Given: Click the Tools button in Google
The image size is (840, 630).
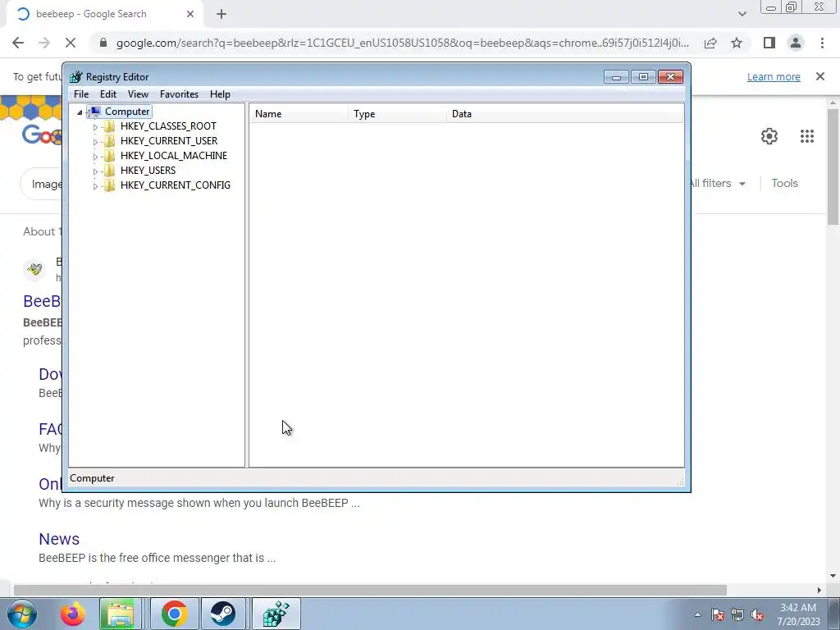Looking at the screenshot, I should 784,183.
